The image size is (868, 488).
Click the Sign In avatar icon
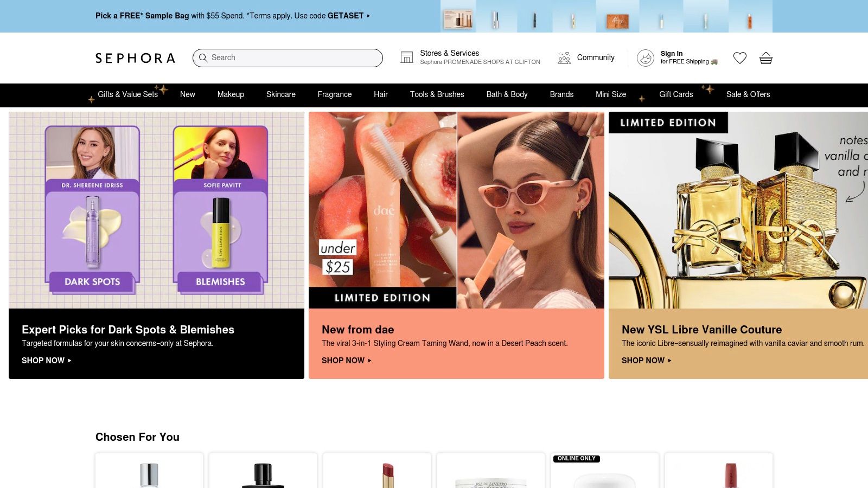[646, 58]
